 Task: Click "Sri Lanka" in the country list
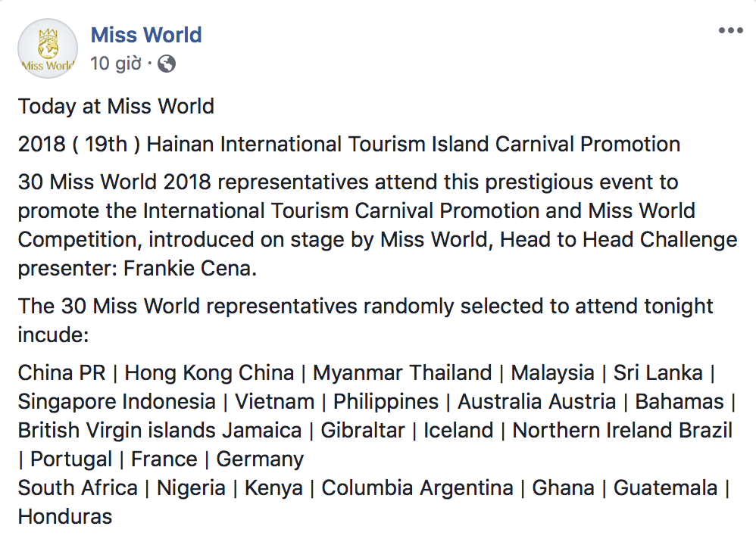click(x=658, y=373)
